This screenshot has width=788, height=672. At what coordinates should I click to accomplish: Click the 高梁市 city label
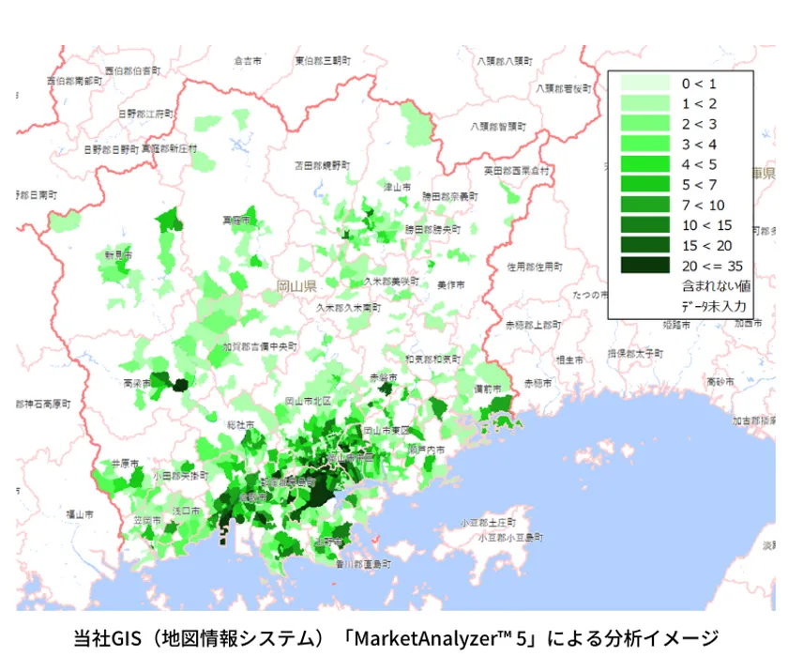(137, 384)
